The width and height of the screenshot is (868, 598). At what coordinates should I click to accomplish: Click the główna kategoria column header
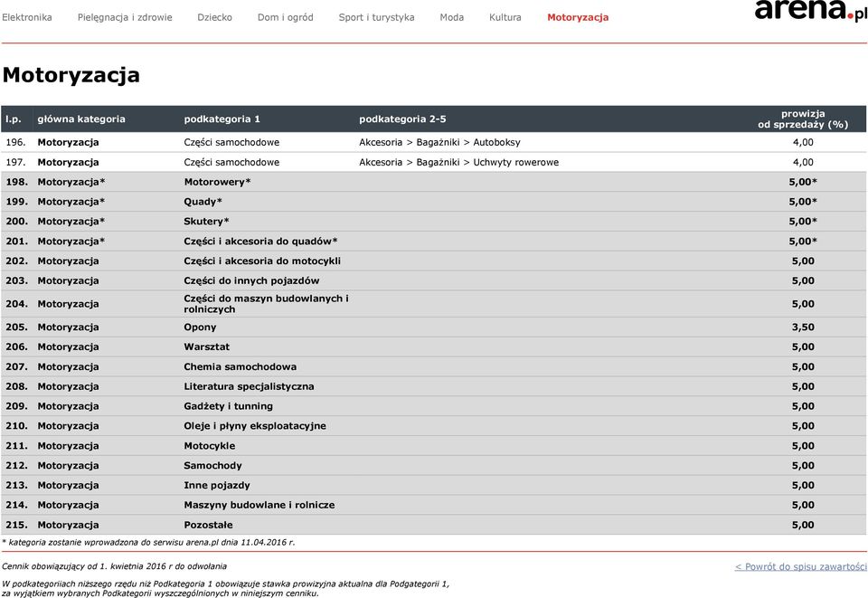pyautogui.click(x=81, y=119)
